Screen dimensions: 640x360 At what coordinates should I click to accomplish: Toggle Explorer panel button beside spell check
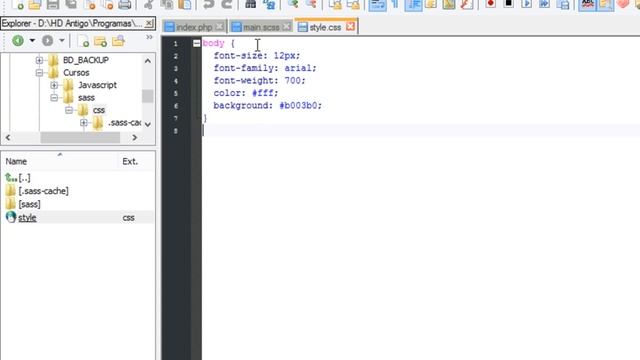click(606, 5)
